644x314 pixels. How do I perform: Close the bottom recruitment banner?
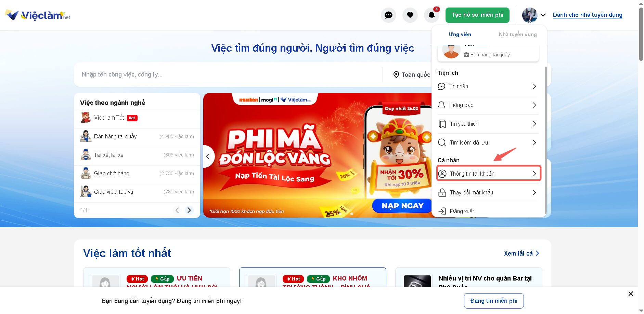click(x=631, y=294)
